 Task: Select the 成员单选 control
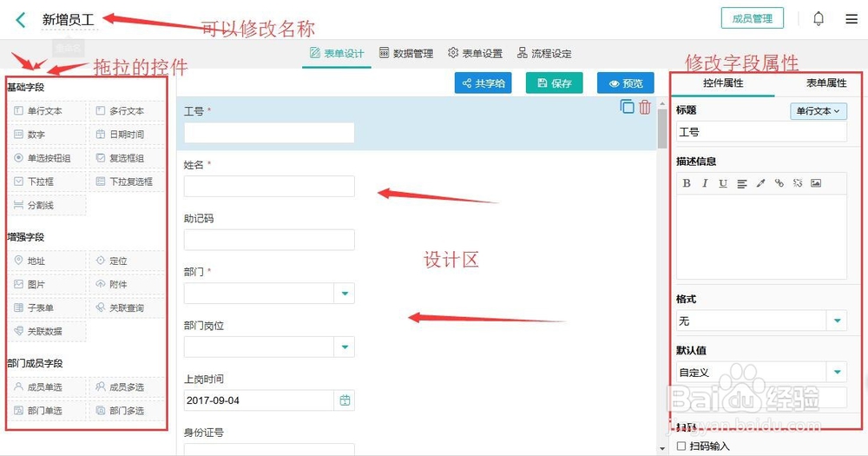(47, 387)
